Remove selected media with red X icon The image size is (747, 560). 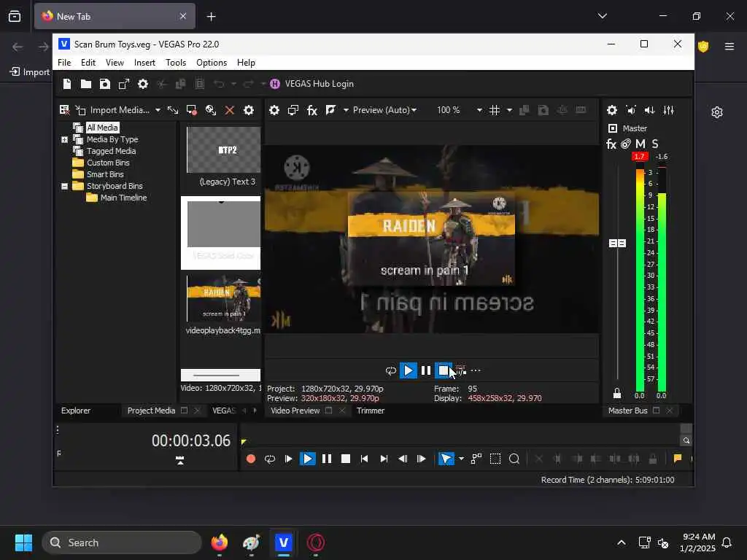[230, 110]
